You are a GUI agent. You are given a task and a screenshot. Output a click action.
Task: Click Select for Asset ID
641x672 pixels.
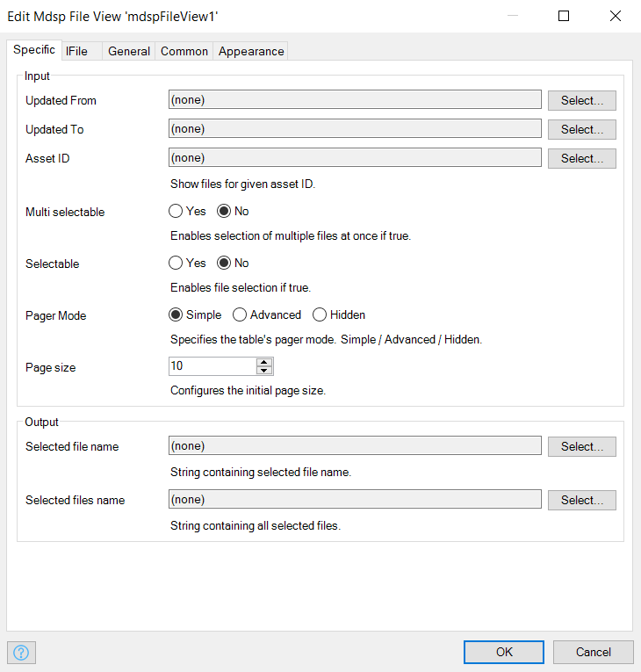coord(582,159)
